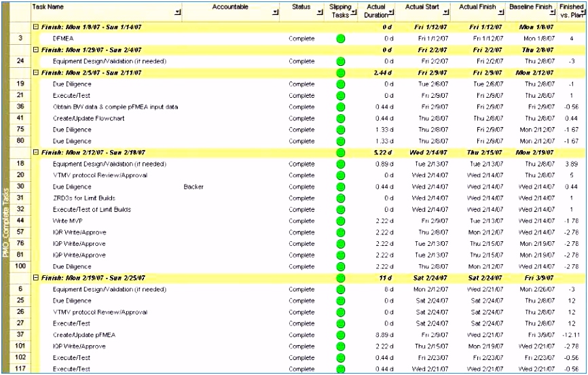Click green indicator for IQR Write/Approve row
The image size is (588, 375).
(340, 232)
